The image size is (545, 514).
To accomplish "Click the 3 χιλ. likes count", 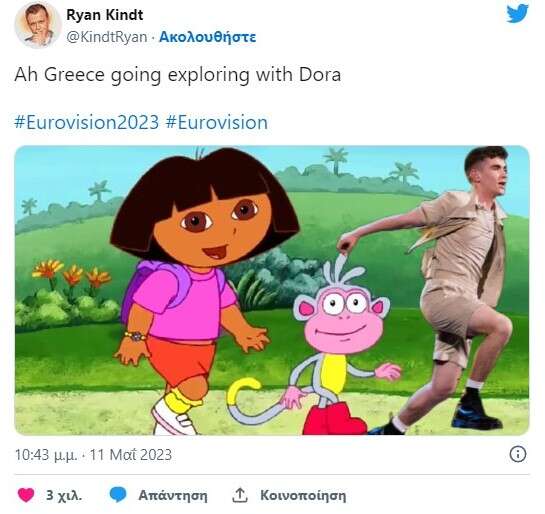I will (64, 495).
